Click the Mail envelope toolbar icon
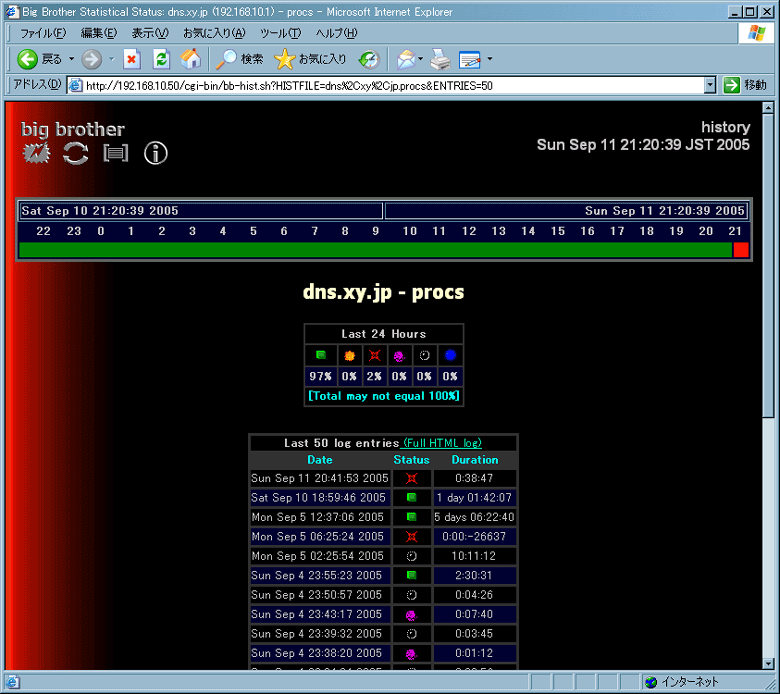This screenshot has height=694, width=780. (x=406, y=59)
